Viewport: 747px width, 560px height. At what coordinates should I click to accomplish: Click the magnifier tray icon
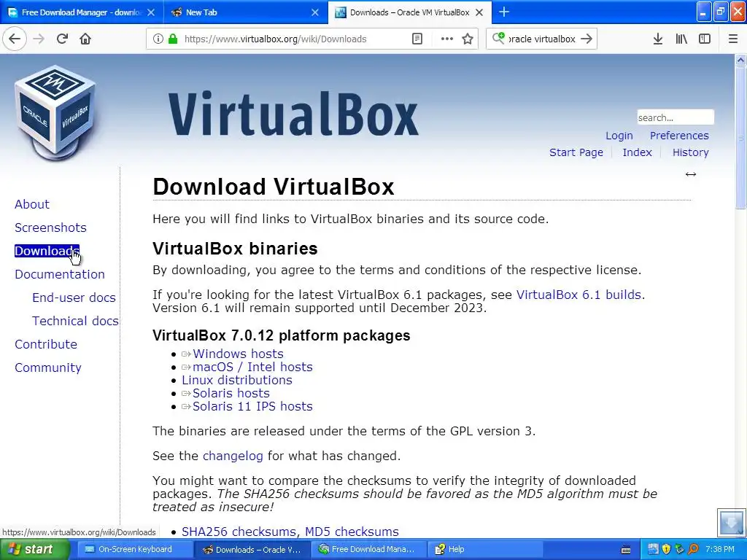point(693,549)
